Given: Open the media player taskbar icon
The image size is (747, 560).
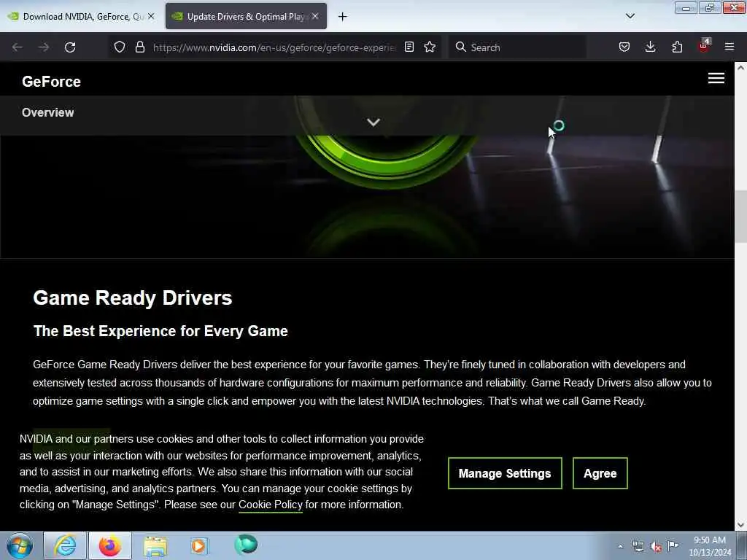Looking at the screenshot, I should click(x=199, y=545).
